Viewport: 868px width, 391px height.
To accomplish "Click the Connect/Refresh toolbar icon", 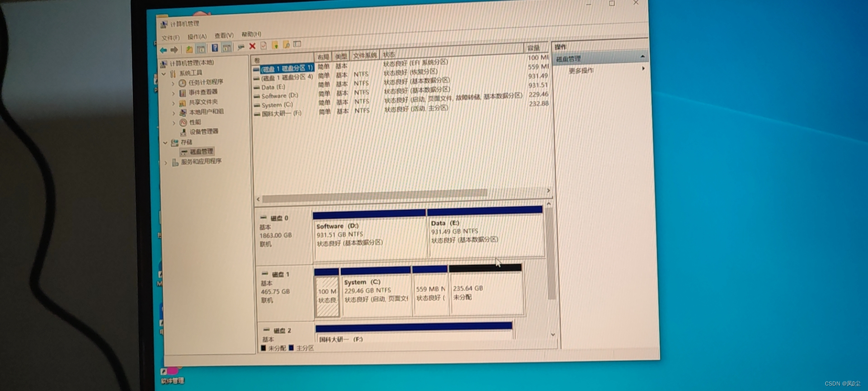I will (x=241, y=47).
